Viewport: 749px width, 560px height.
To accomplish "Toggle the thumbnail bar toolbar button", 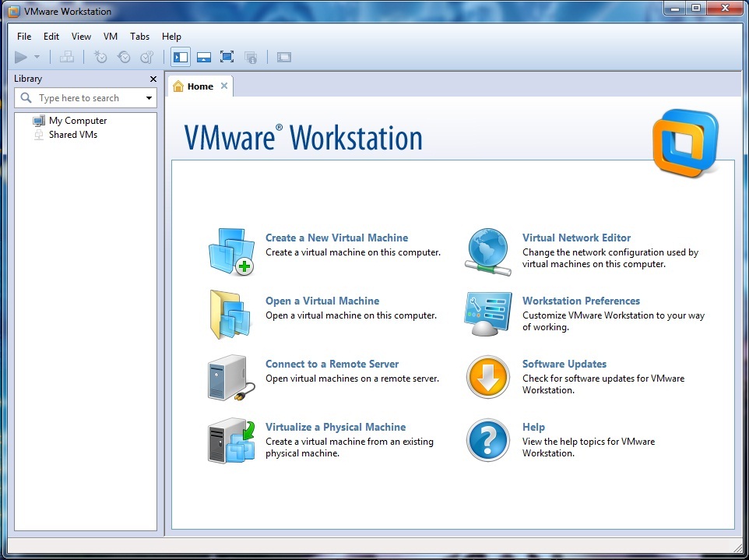I will [203, 57].
